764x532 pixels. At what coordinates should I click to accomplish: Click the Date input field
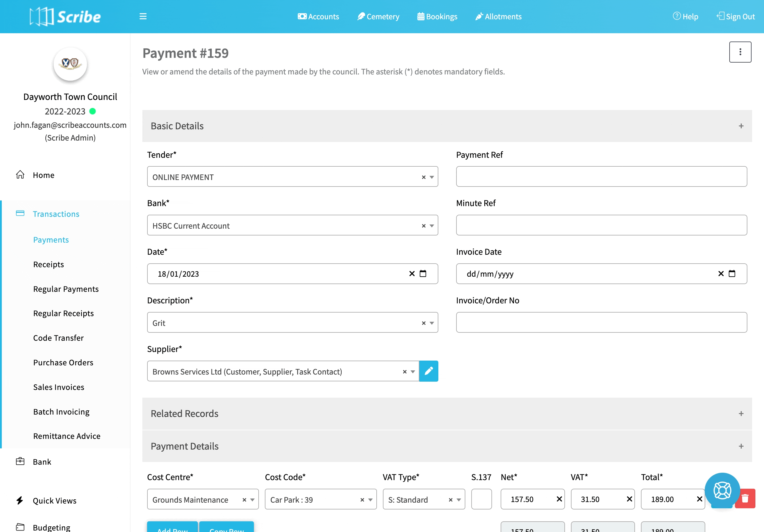point(292,274)
